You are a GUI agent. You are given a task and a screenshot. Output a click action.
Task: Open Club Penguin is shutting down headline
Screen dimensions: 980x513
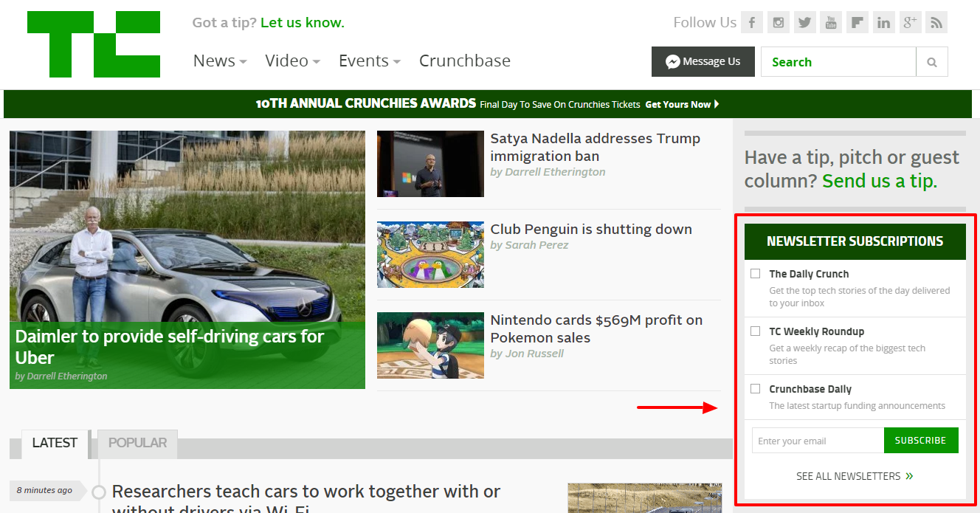click(x=591, y=229)
